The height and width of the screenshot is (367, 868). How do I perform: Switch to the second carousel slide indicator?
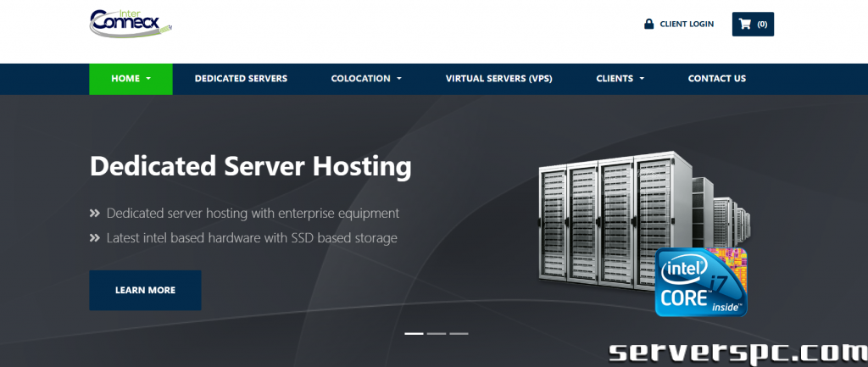(x=437, y=333)
